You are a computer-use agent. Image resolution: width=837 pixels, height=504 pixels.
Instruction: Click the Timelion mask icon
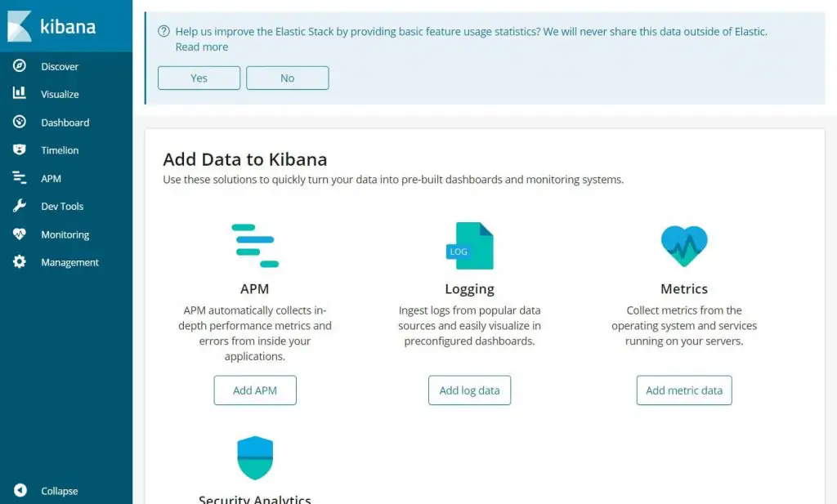point(20,149)
